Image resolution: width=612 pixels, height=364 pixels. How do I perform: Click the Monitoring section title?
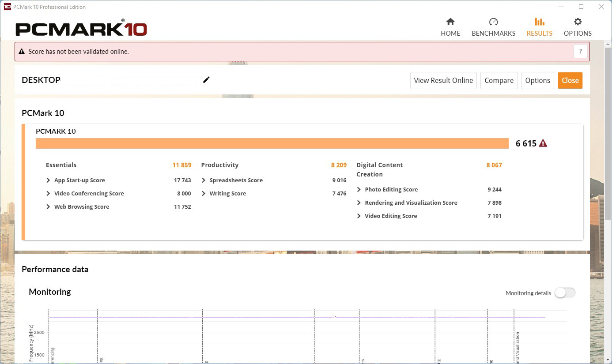[x=49, y=292]
